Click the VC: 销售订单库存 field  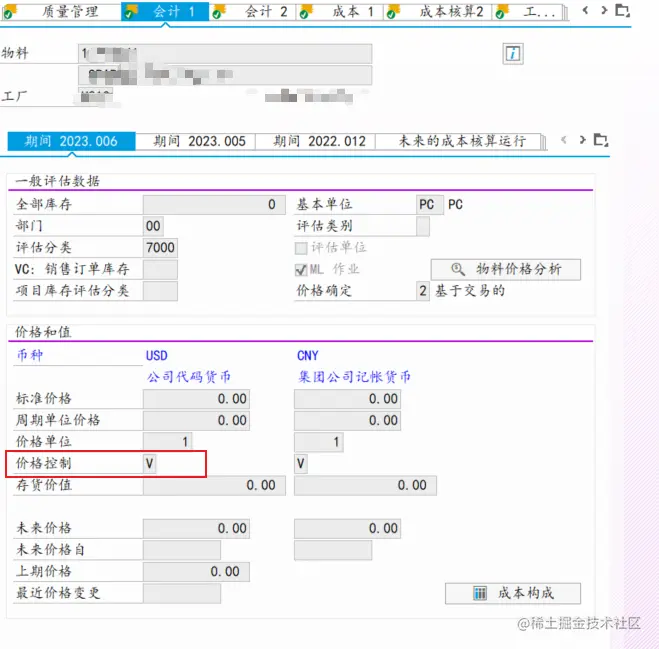pyautogui.click(x=160, y=269)
